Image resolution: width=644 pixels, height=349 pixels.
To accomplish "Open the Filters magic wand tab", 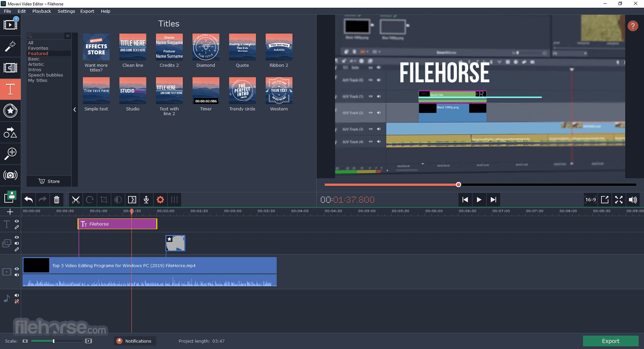I will 10,46.
